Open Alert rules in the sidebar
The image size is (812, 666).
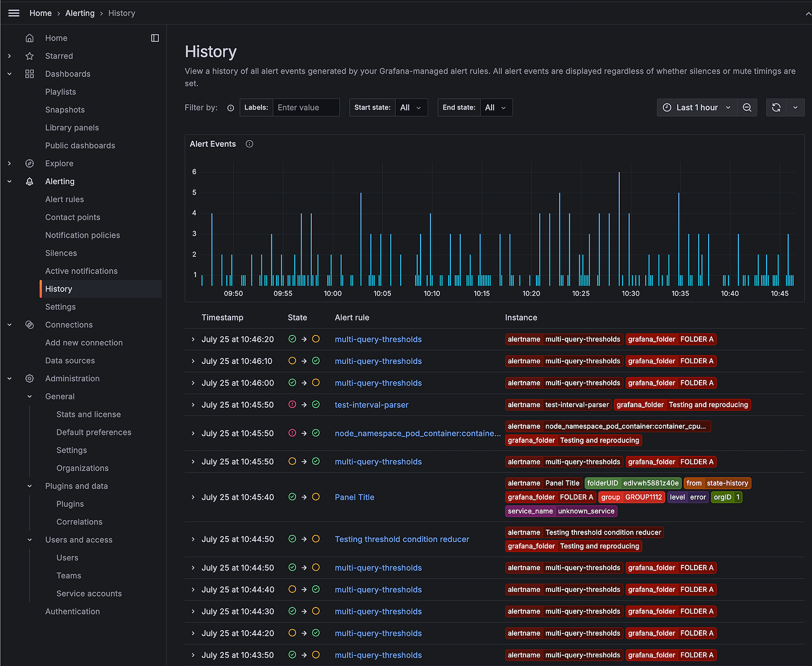(64, 199)
